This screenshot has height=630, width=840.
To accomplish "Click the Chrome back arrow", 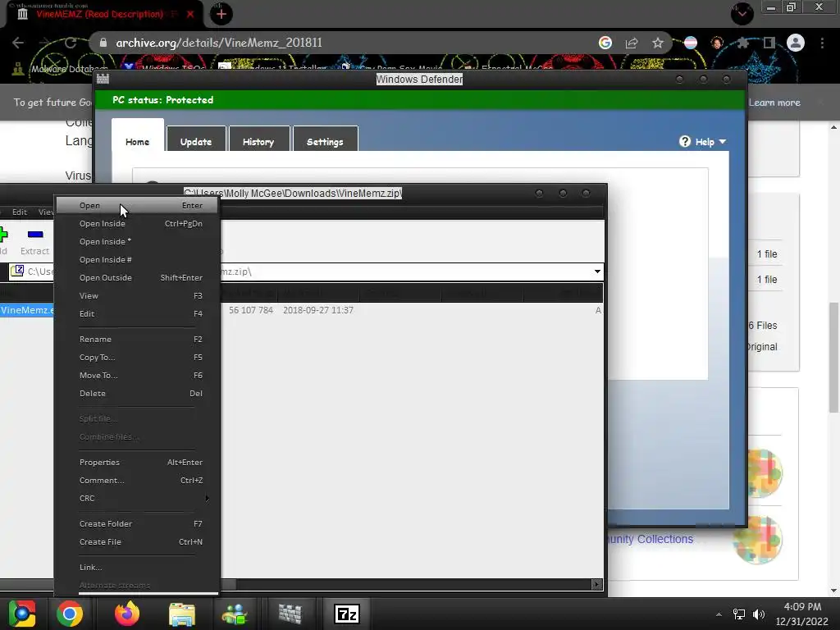I will pyautogui.click(x=18, y=43).
